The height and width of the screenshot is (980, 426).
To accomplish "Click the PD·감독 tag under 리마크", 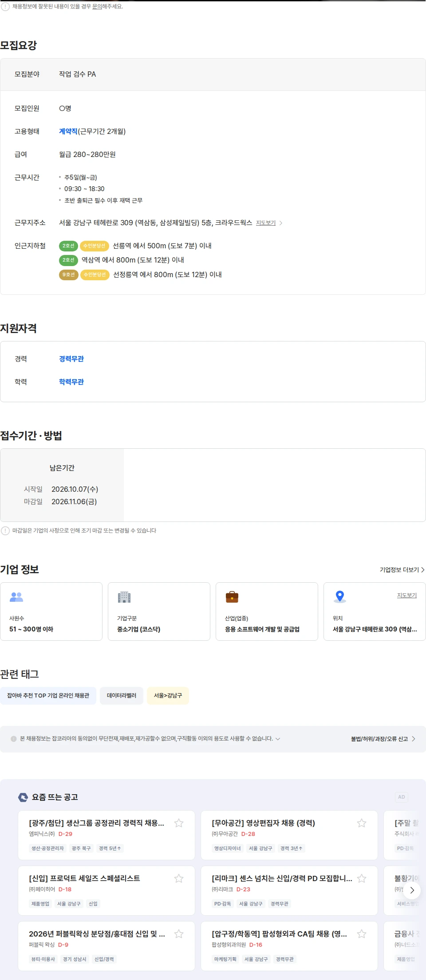I will [223, 904].
